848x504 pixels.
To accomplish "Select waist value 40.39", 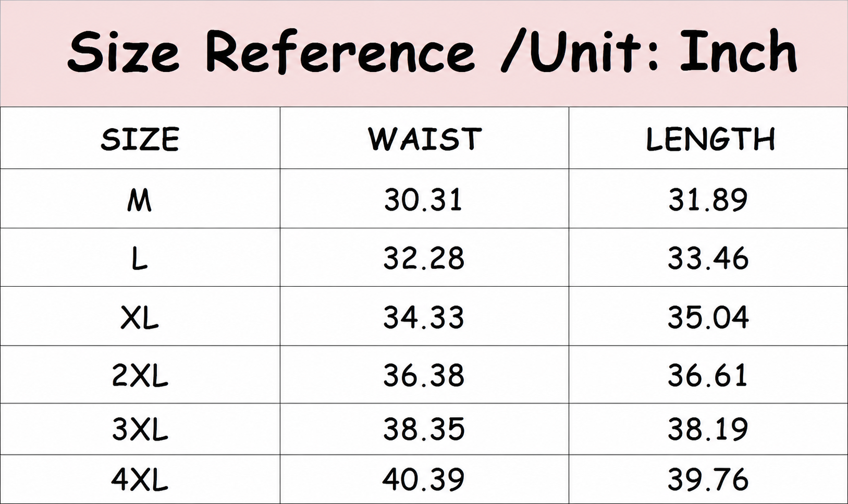I will click(x=423, y=480).
